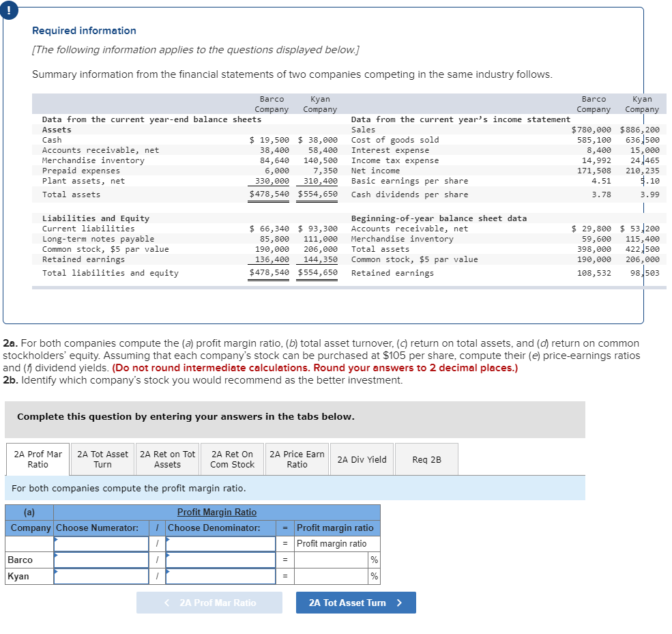Click the 2A Prof Mar Ratio back button
The height and width of the screenshot is (634, 672).
point(209,603)
